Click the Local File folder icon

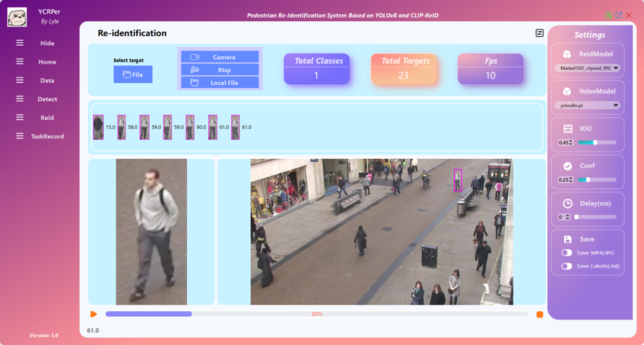195,83
